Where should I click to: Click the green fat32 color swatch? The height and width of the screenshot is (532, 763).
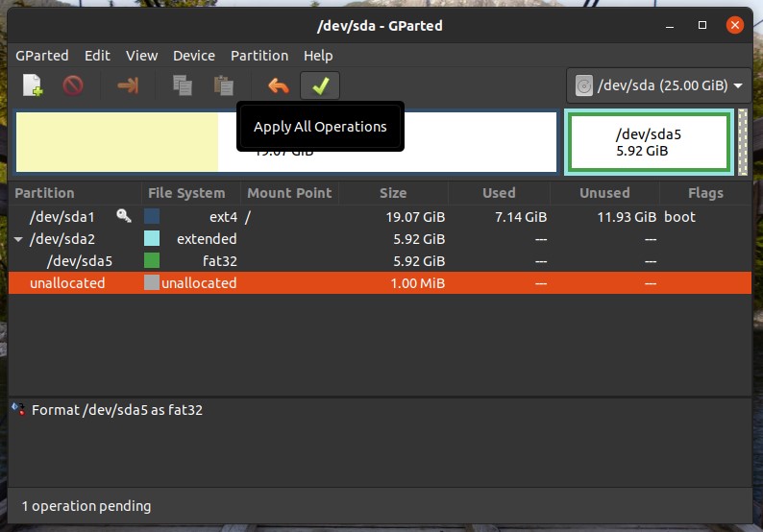click(x=152, y=261)
